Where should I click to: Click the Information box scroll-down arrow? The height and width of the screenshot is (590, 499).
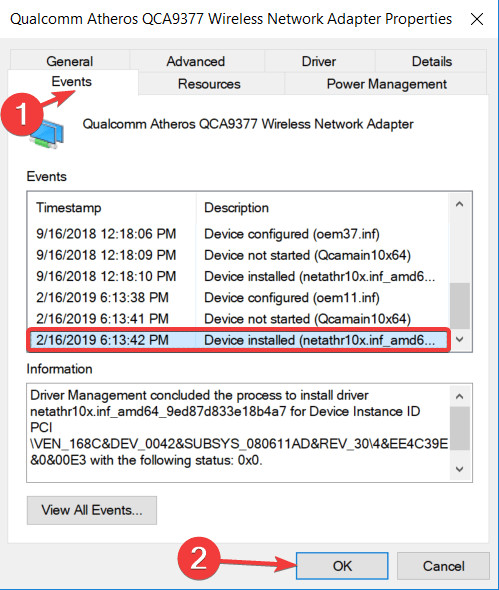pos(459,469)
